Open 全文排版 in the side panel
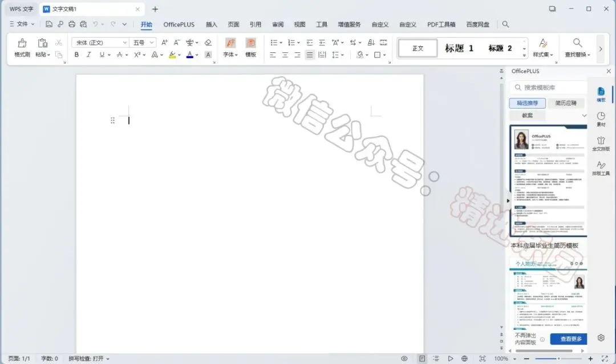 [x=601, y=144]
